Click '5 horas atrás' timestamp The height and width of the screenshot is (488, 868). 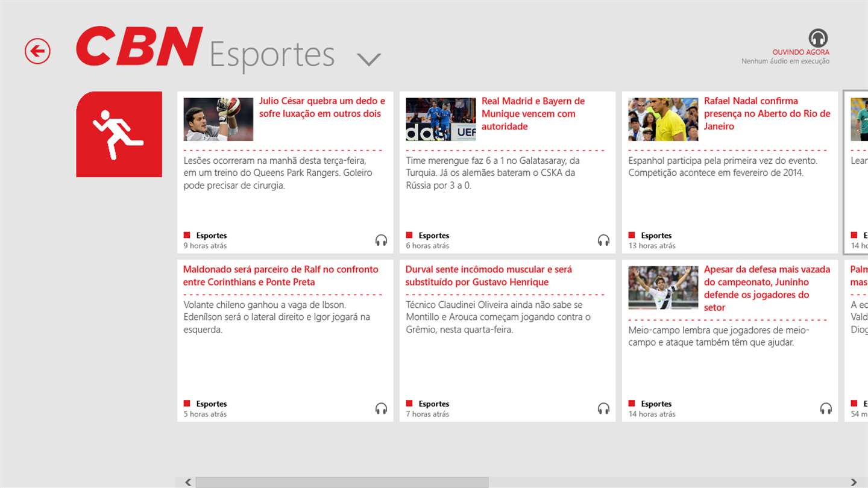[x=206, y=414]
